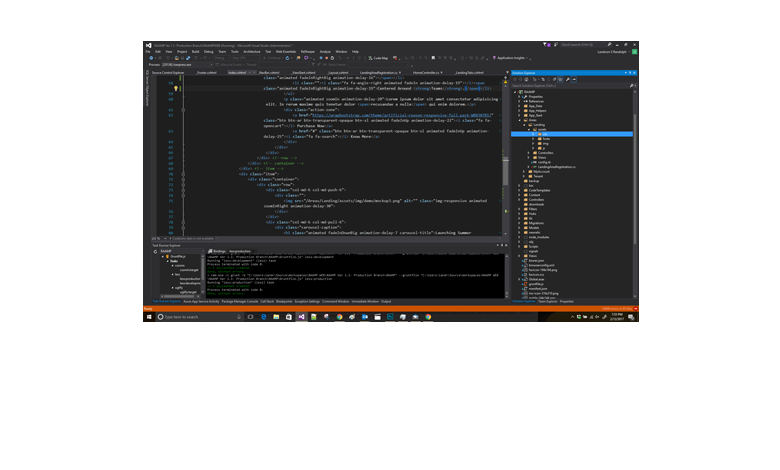Open the Architecture menu
The width and height of the screenshot is (780, 470).
pos(250,51)
